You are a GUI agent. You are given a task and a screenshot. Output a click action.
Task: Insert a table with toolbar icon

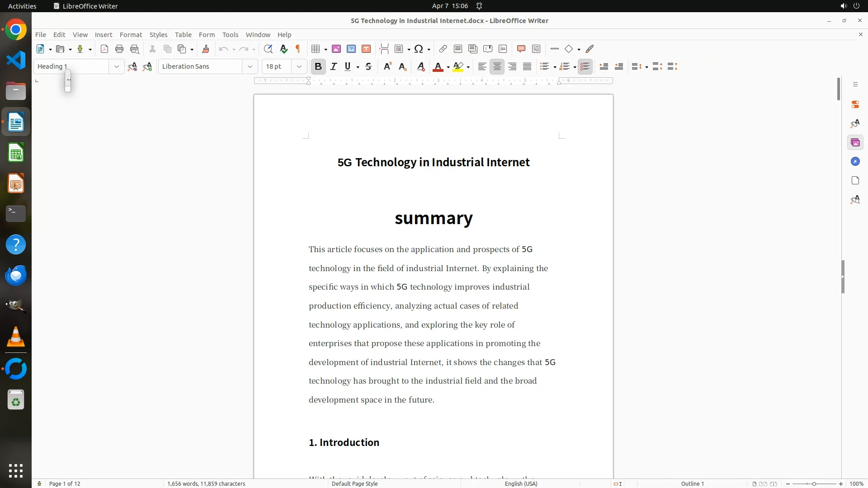[316, 49]
